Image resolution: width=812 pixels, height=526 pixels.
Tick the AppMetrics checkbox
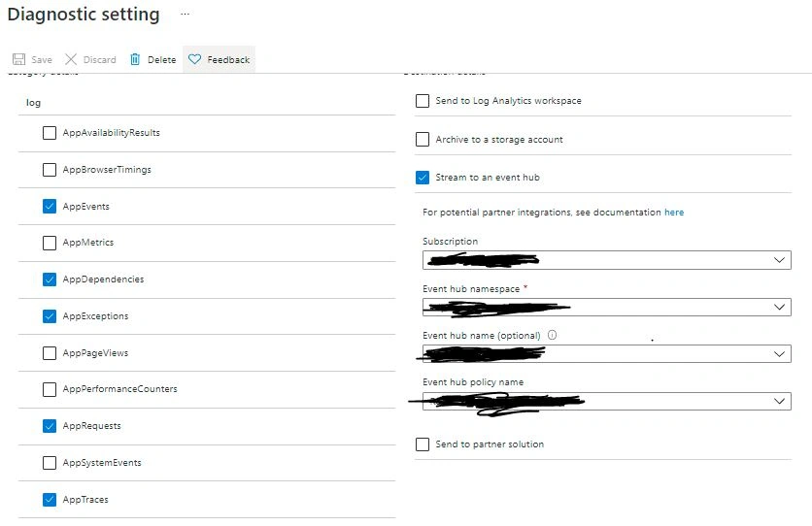tap(50, 243)
